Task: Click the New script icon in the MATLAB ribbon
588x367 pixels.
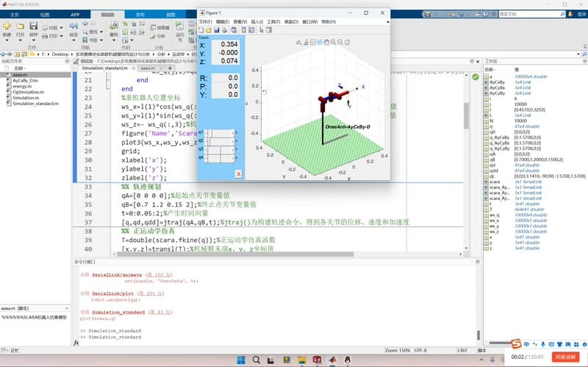Action: pos(7,26)
